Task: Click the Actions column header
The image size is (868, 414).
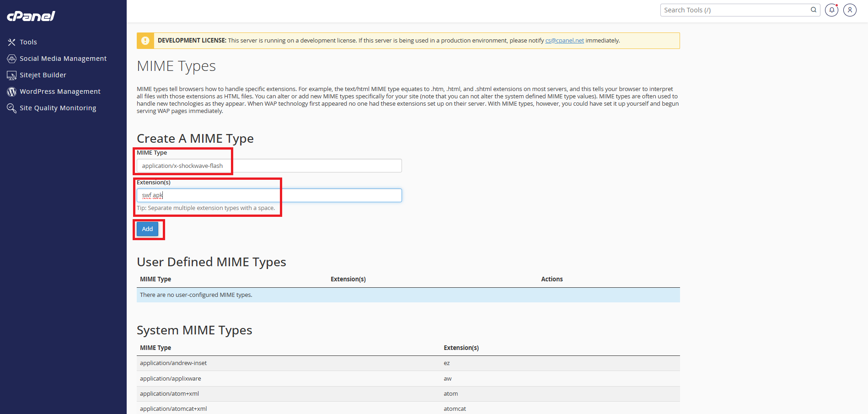Action: (552, 279)
